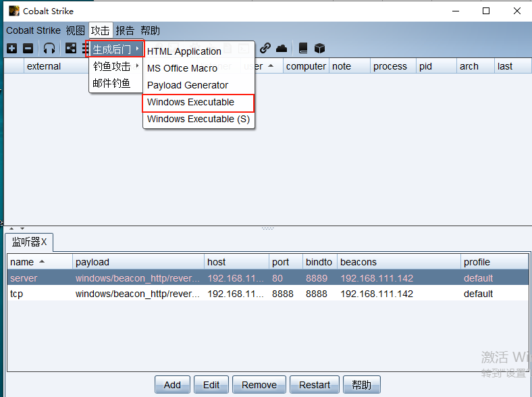Screen dimensions: 532x397
Task: Choose MS Office Macro from the submenu
Action: click(198, 68)
